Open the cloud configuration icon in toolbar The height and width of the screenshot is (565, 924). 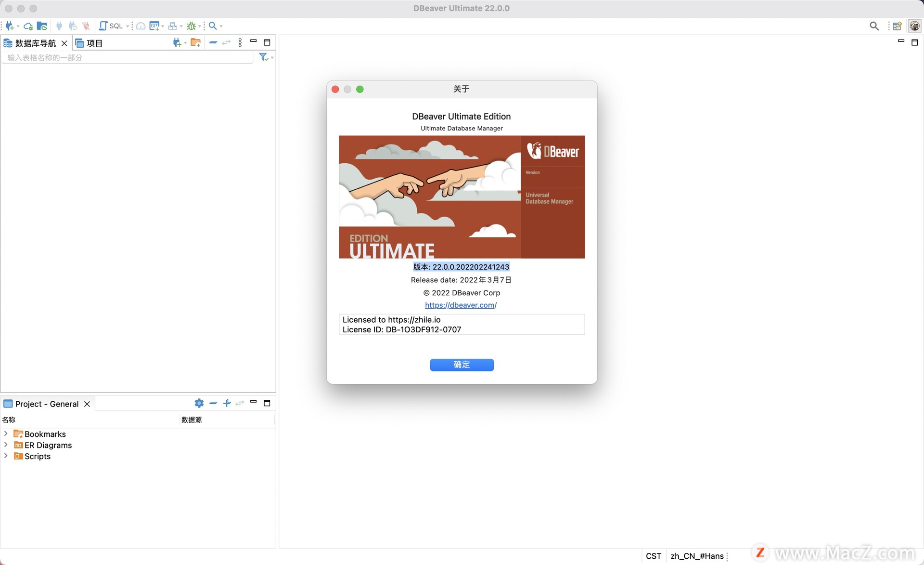coord(28,26)
